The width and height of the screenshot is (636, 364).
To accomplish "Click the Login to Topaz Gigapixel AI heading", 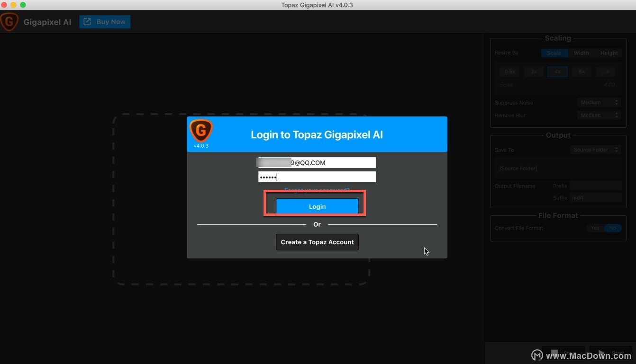I will 317,134.
